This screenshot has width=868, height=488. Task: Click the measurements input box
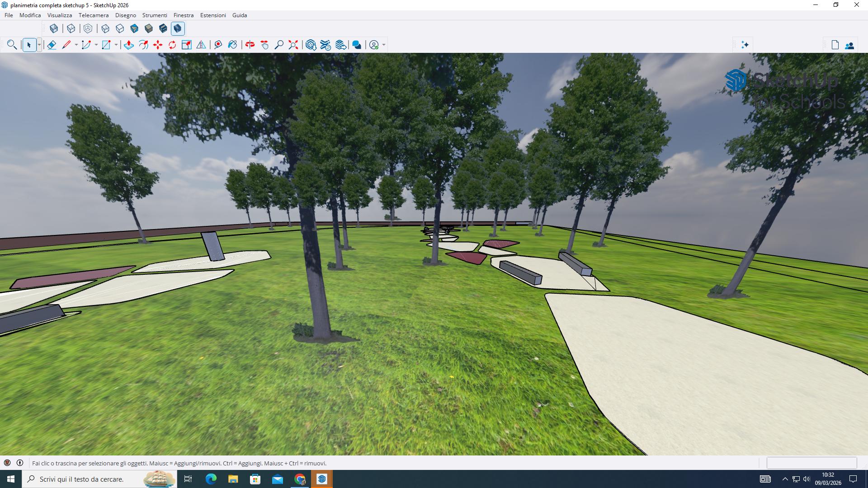pyautogui.click(x=811, y=463)
